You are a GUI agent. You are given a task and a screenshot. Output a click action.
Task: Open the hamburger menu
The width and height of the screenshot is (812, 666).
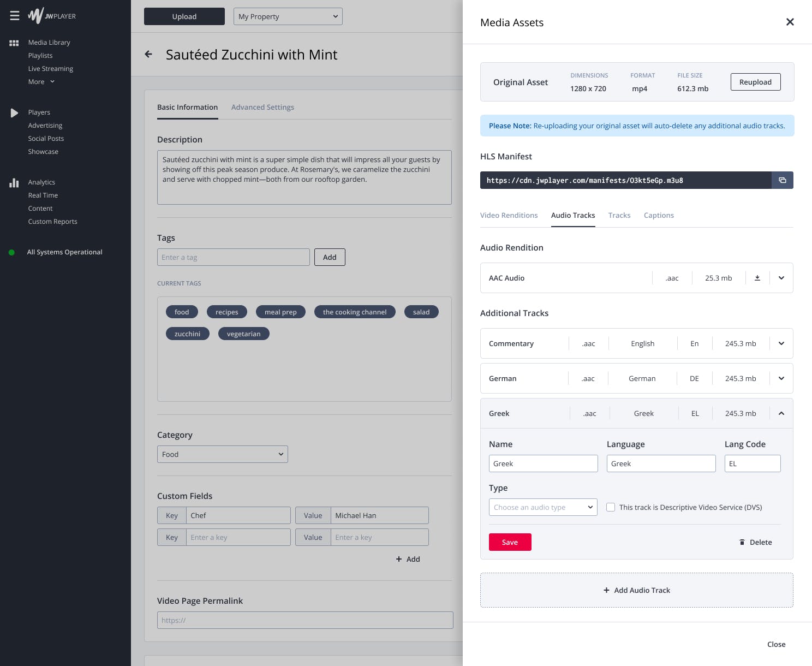[15, 16]
